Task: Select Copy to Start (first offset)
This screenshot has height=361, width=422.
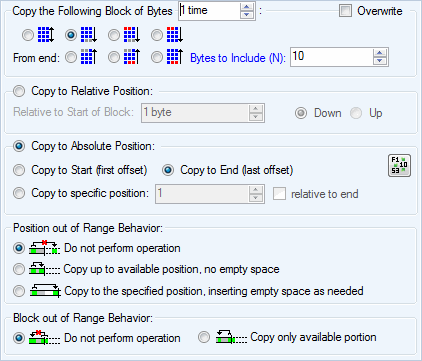Action: coord(19,170)
